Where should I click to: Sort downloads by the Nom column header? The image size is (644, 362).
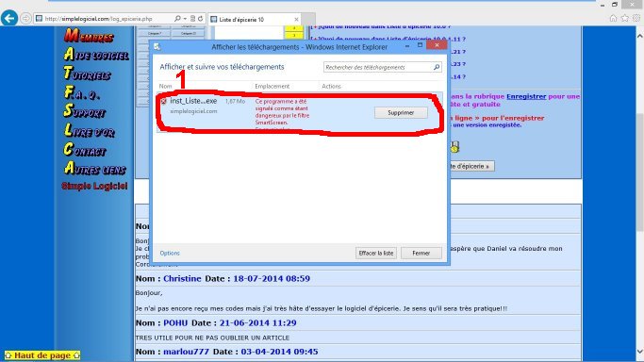[x=166, y=86]
